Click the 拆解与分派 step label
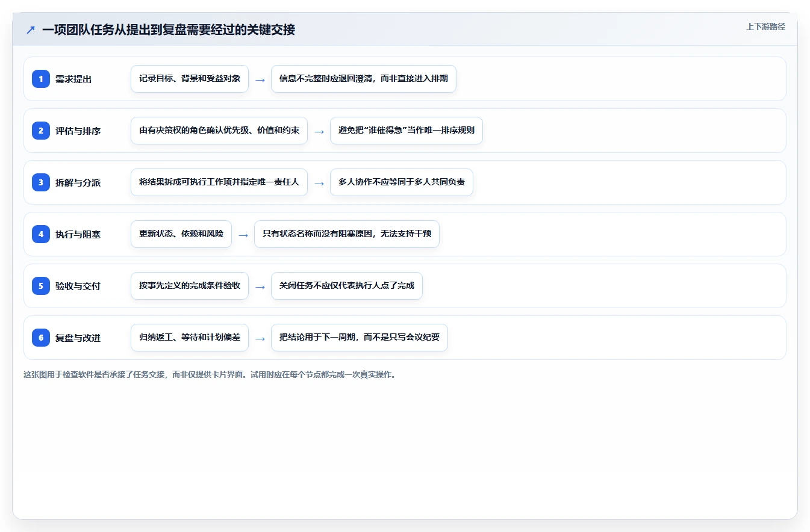 (x=78, y=182)
